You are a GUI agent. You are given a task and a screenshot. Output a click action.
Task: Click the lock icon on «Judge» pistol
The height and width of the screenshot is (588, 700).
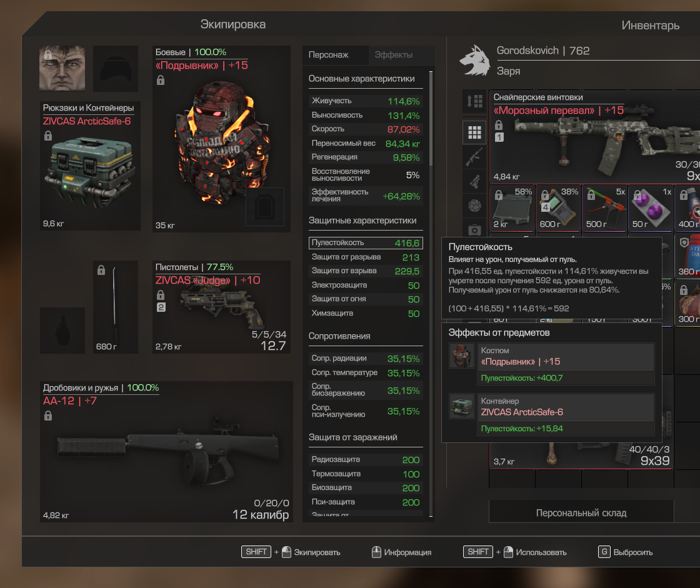tap(161, 295)
